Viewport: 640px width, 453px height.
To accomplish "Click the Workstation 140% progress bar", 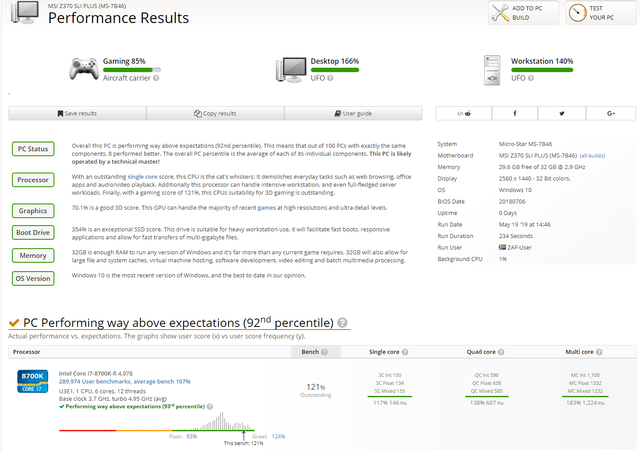I will [x=542, y=70].
